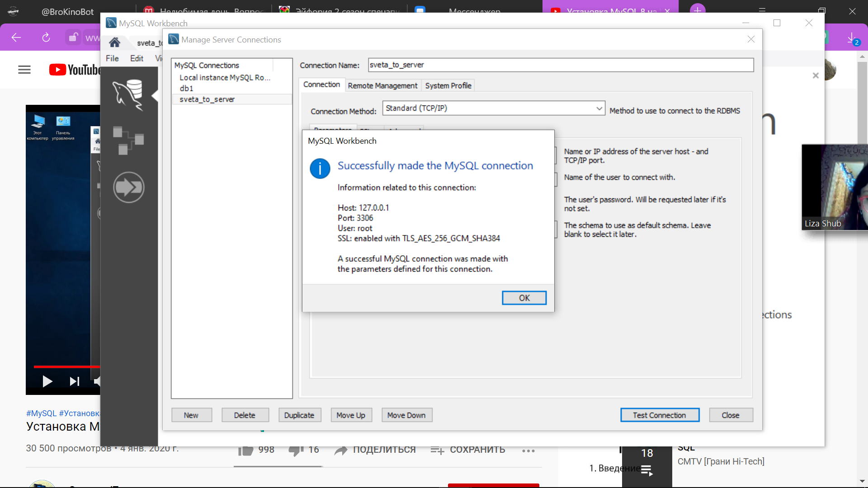Click the Close button in Manage Server Connections
The image size is (868, 488).
(731, 415)
